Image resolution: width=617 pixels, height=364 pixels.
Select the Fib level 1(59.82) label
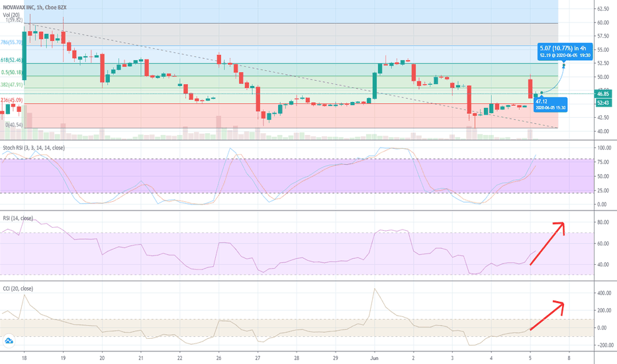(x=14, y=20)
